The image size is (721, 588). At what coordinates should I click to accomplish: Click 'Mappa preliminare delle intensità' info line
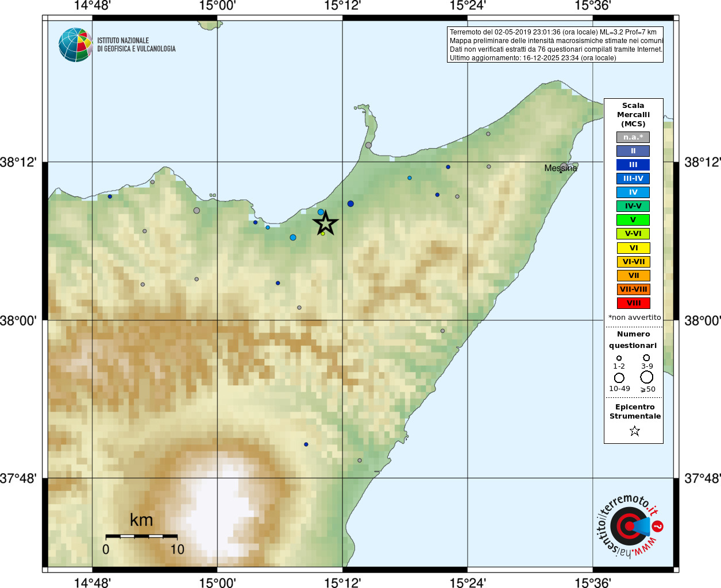pos(556,41)
